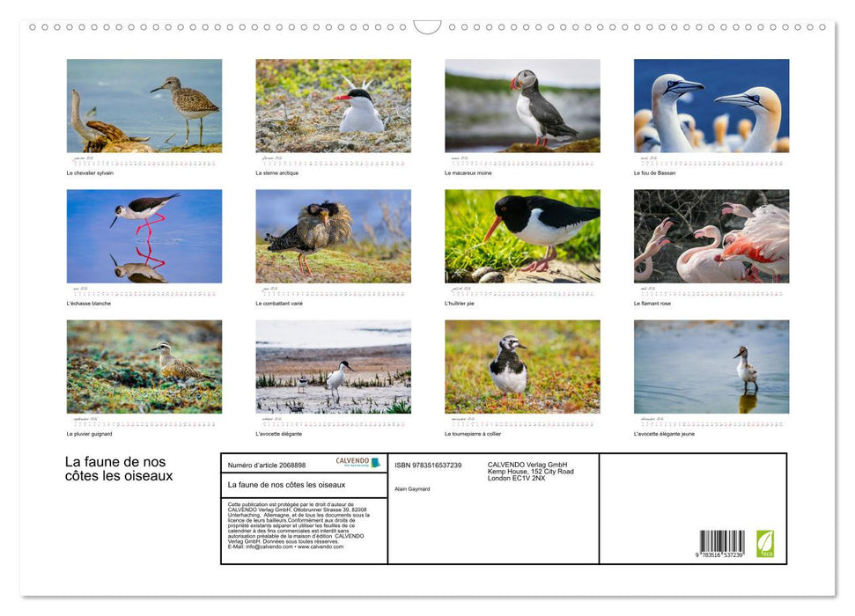The image size is (855, 616).
Task: Click the green eco leaf icon
Action: coord(767,544)
